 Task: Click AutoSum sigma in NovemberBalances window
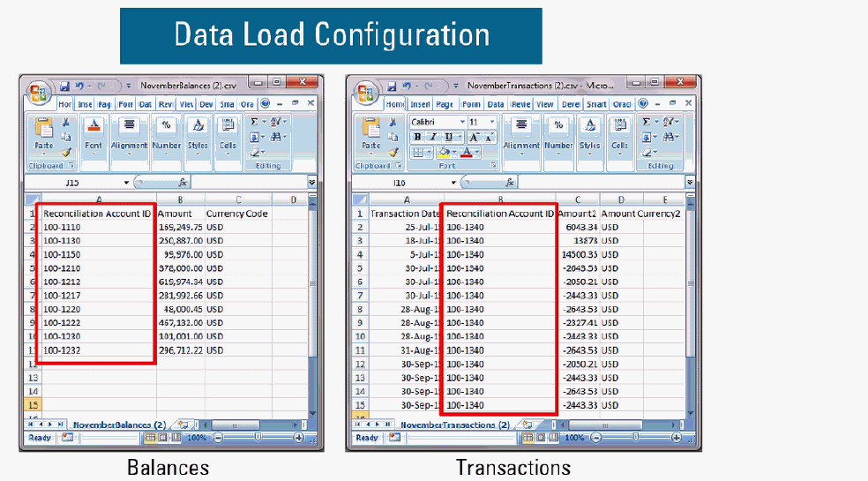[254, 122]
